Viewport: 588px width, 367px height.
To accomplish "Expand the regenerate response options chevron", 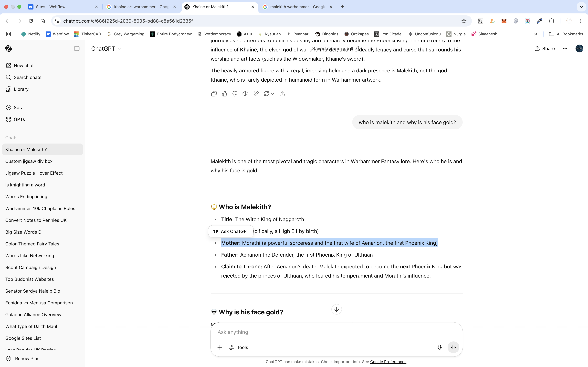I will (x=272, y=94).
